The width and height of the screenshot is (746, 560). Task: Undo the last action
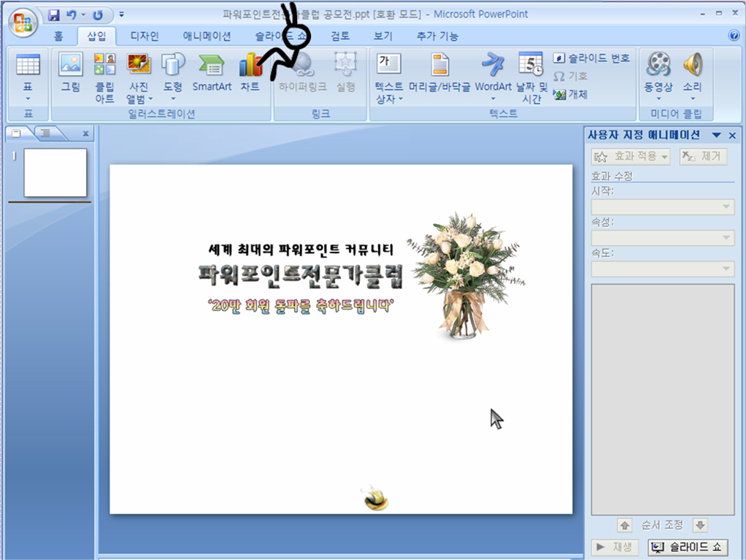point(71,15)
